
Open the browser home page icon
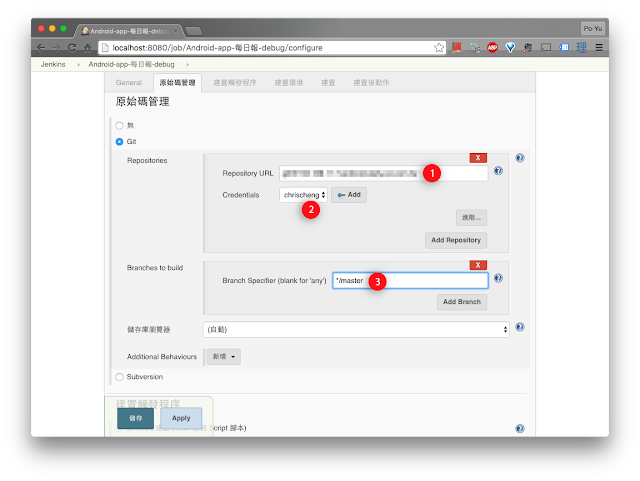[x=87, y=48]
